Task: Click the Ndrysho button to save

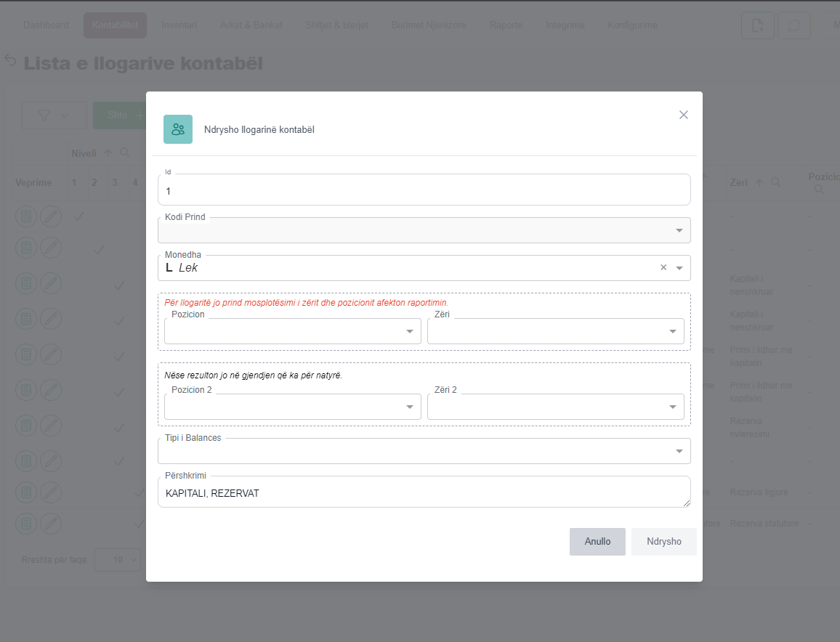Action: coord(663,542)
